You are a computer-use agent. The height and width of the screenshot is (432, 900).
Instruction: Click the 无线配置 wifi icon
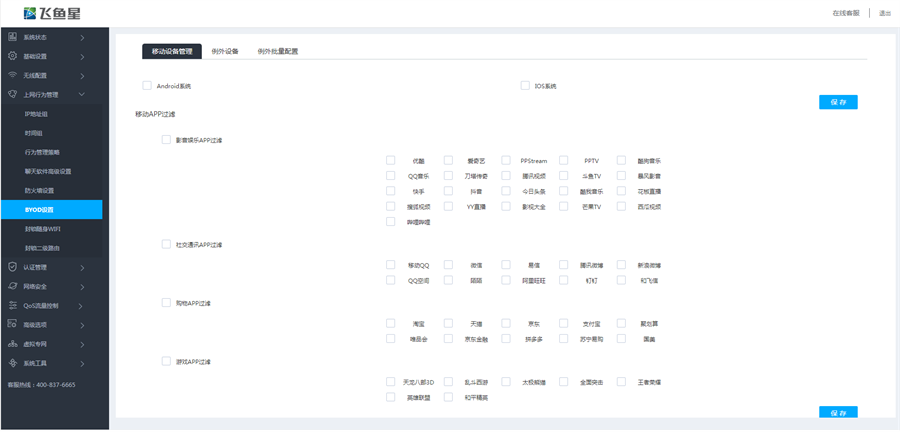[x=12, y=75]
